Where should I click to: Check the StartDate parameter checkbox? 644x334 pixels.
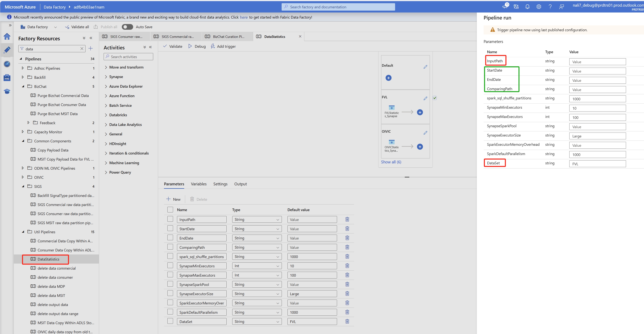click(x=170, y=228)
